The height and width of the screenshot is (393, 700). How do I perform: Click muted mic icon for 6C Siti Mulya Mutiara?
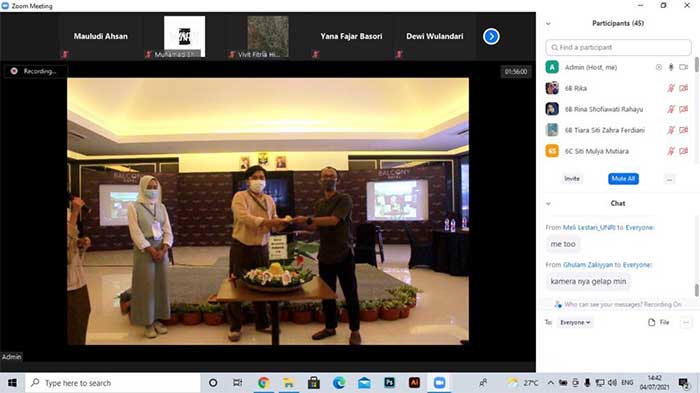pyautogui.click(x=671, y=151)
